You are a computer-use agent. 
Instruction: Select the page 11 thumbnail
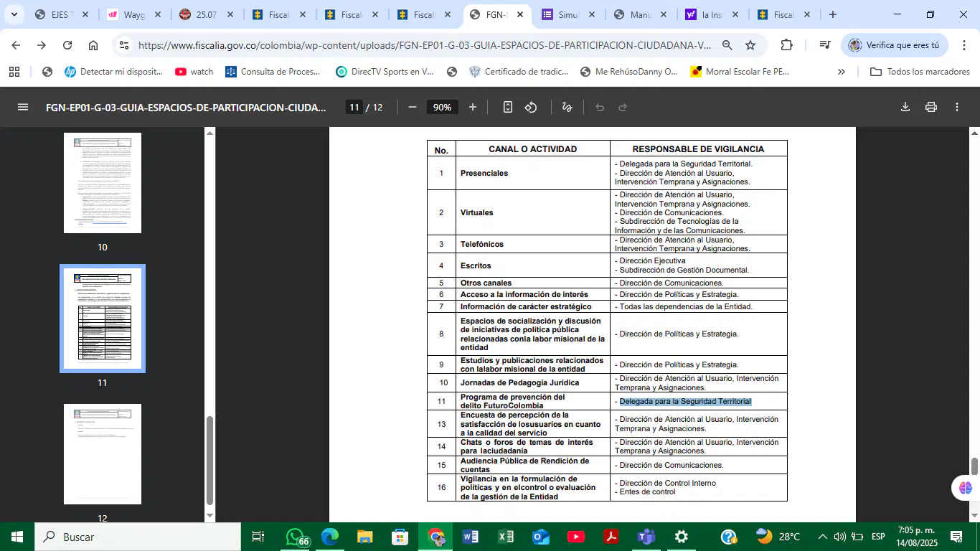click(103, 319)
